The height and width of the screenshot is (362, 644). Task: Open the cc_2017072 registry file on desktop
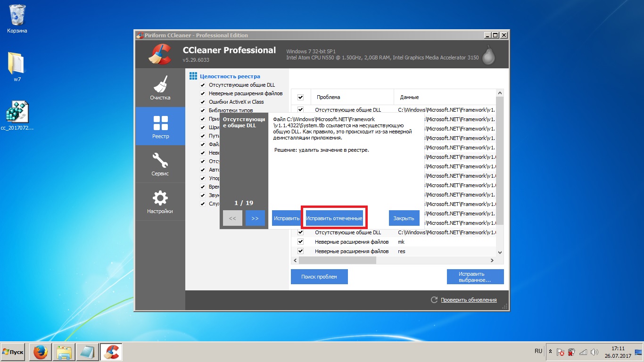click(x=17, y=115)
